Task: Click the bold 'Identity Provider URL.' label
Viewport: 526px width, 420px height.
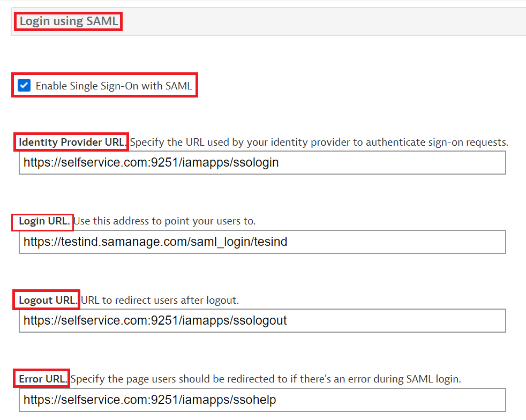Action: coord(72,142)
